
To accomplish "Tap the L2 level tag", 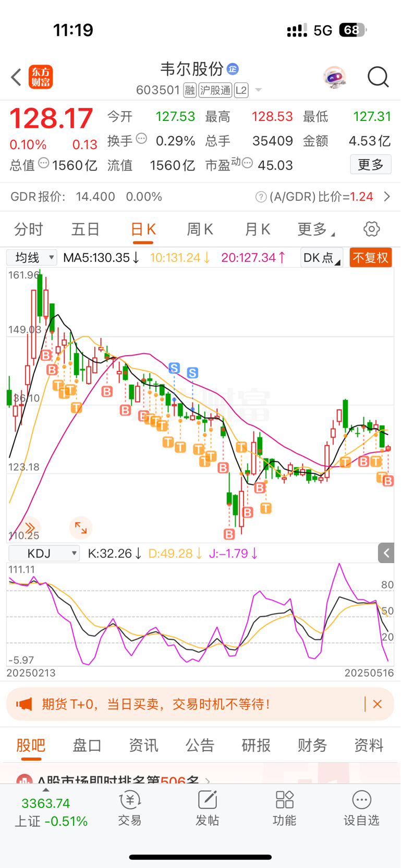I will point(241,90).
